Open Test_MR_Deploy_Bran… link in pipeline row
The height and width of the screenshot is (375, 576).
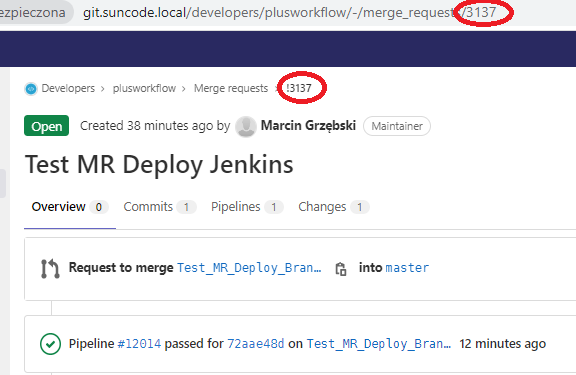coord(379,344)
